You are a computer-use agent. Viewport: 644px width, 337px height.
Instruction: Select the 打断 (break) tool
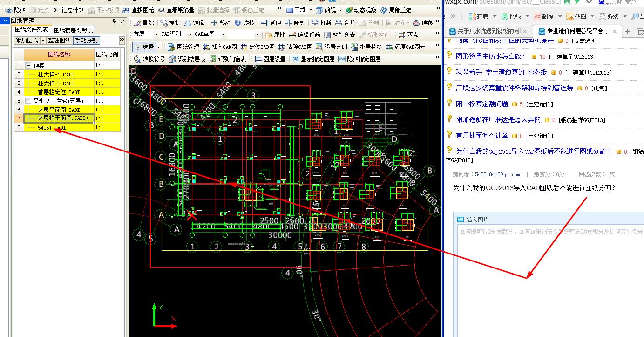pyautogui.click(x=321, y=22)
